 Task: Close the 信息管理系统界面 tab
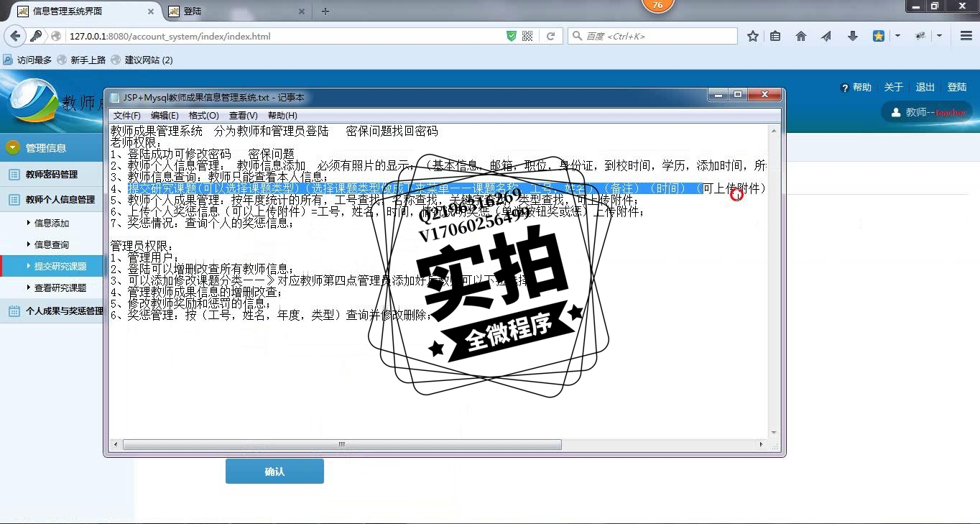[151, 11]
